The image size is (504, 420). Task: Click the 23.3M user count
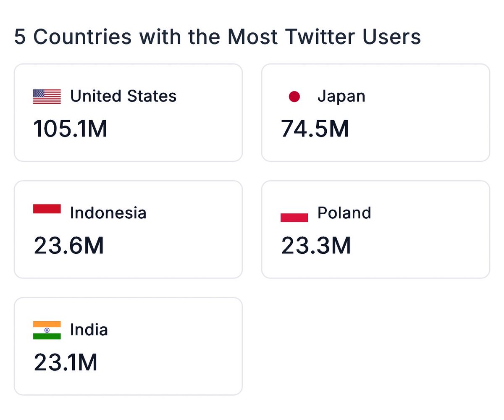[316, 245]
